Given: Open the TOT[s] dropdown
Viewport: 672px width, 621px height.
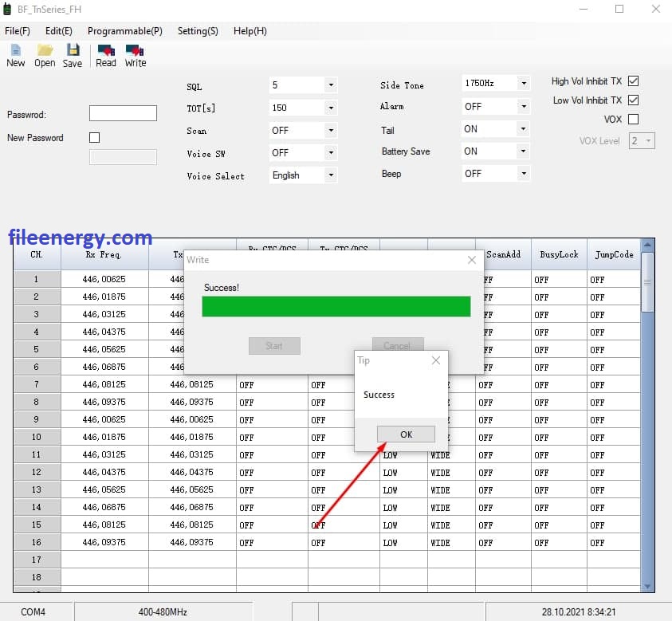Looking at the screenshot, I should [331, 108].
